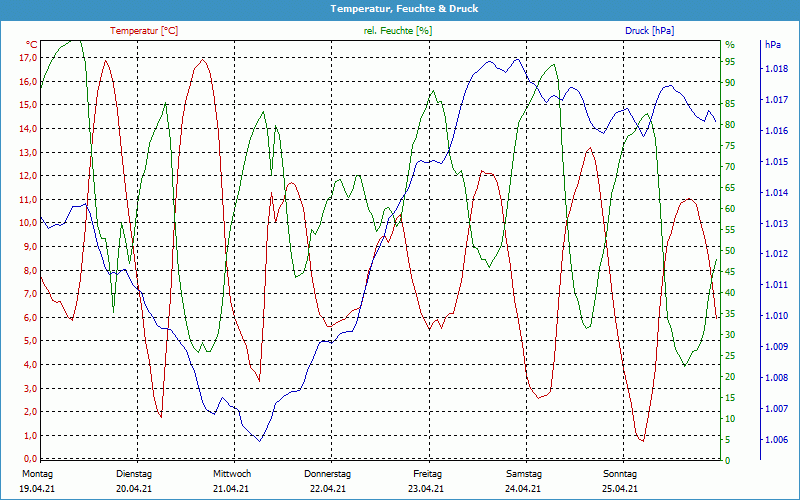Click humidity axis value '75'
The height and width of the screenshot is (500, 800).
coord(730,146)
